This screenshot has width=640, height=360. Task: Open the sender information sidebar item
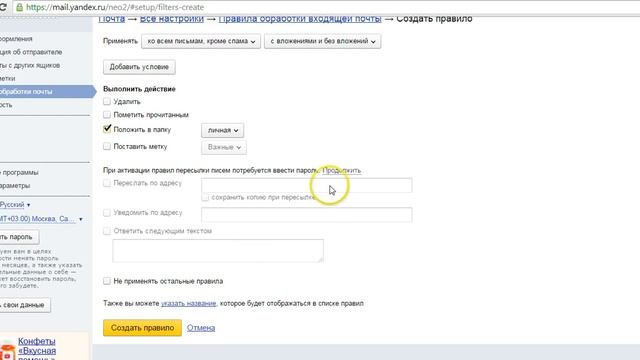click(x=31, y=52)
